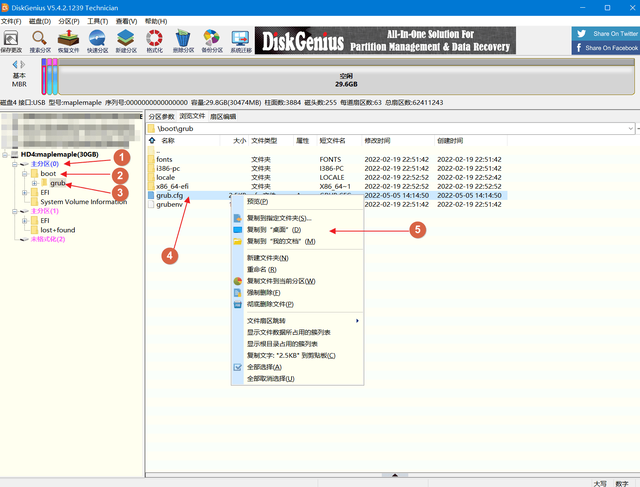
Task: Go to next disk with right arrow
Action: tap(23, 64)
